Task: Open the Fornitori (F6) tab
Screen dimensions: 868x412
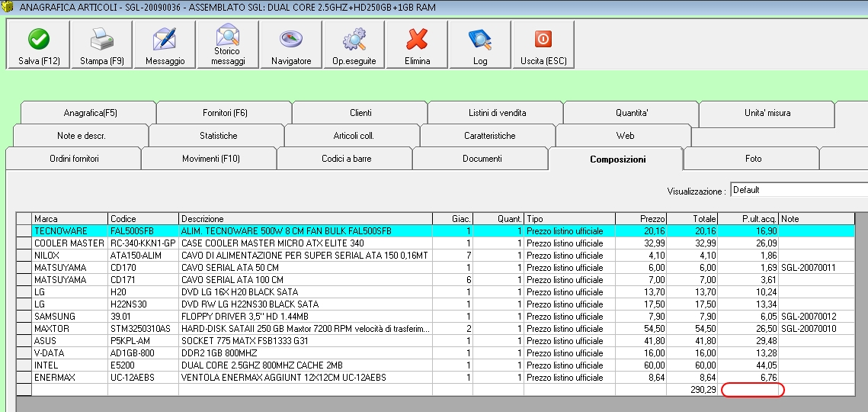Action: coord(225,113)
